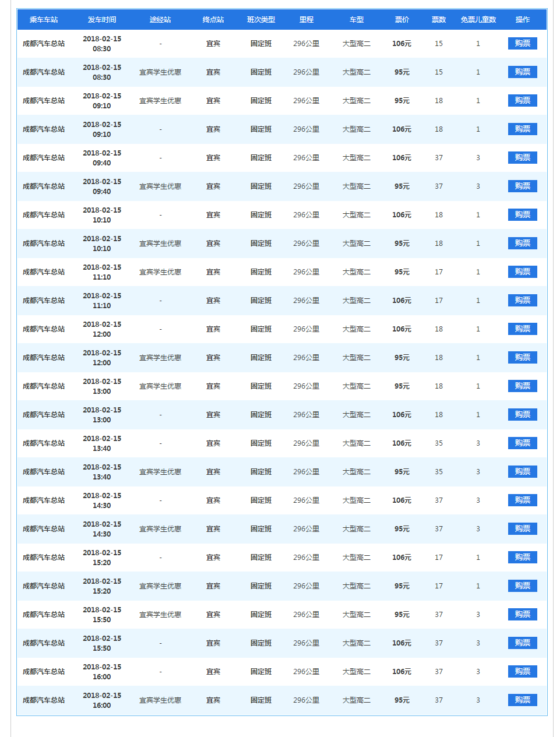Buy ticket for the 13:40 106元 departure
This screenshot has height=737, width=560.
coord(522,443)
